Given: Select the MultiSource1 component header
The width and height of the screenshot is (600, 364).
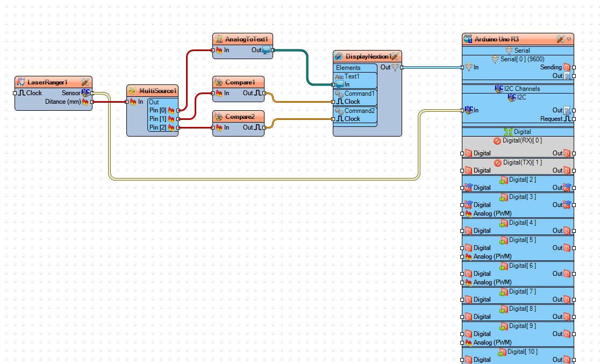Looking at the screenshot, I should [x=152, y=91].
